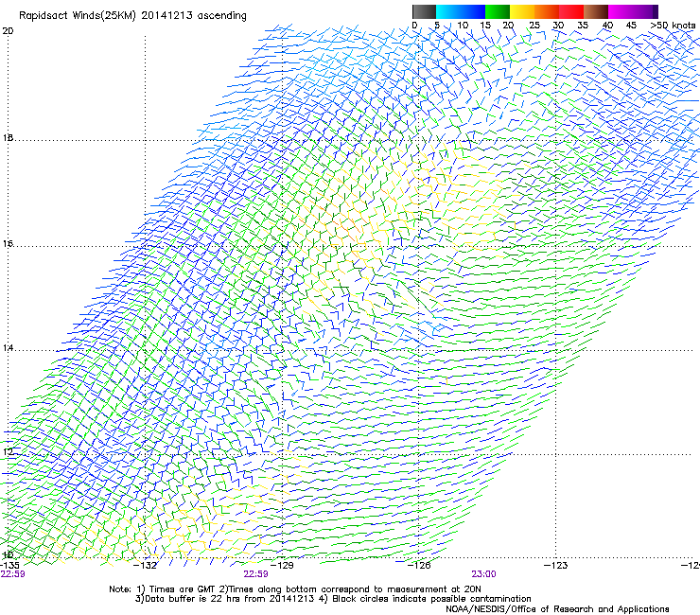Click latitude axis label 18
Image resolution: width=700 pixels, height=615 pixels.
[8, 137]
